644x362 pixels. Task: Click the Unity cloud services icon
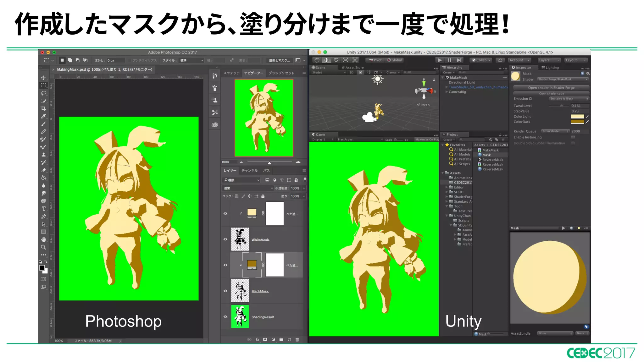[x=500, y=60]
